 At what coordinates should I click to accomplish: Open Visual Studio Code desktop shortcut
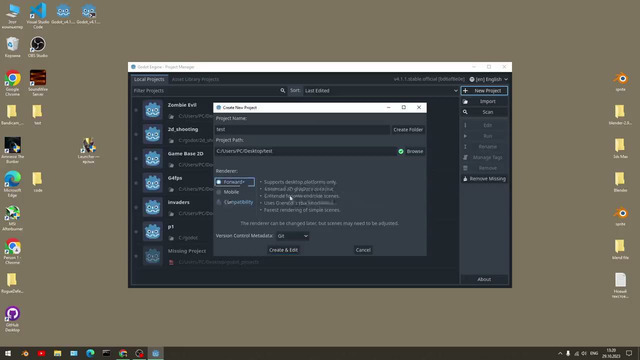(x=38, y=16)
